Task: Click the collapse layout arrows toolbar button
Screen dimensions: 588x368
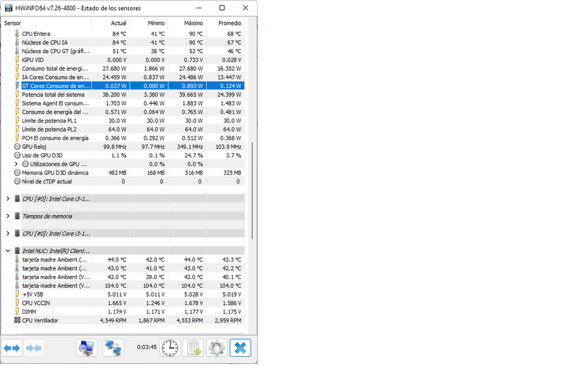Action: click(x=34, y=348)
